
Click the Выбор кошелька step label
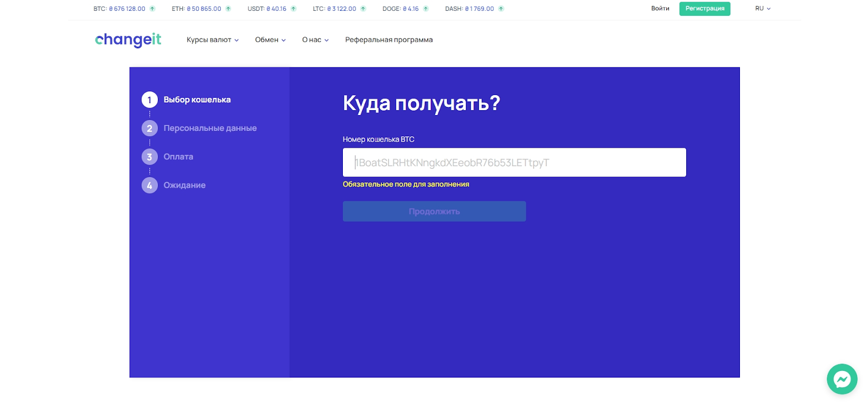coord(197,100)
